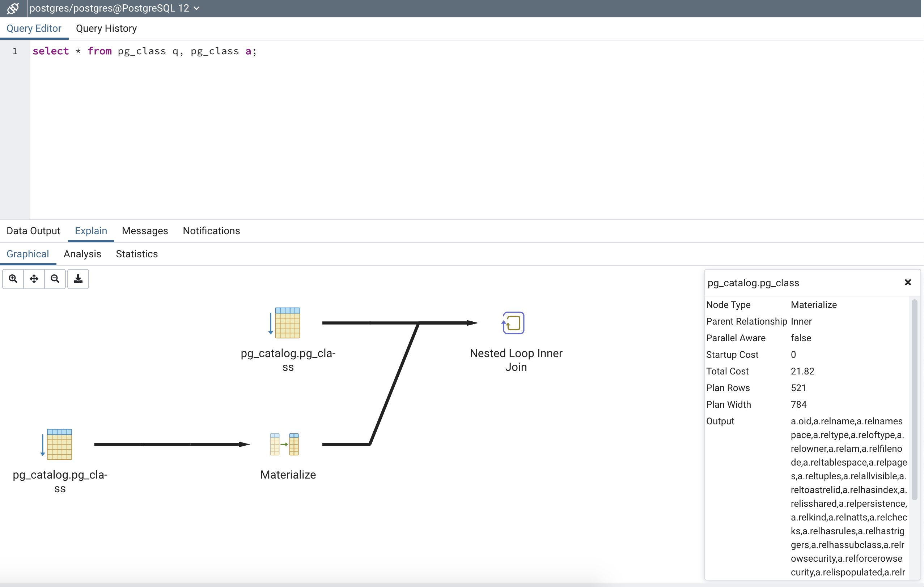This screenshot has width=924, height=587.
Task: Select the Analysis explain sub-tab
Action: (82, 254)
